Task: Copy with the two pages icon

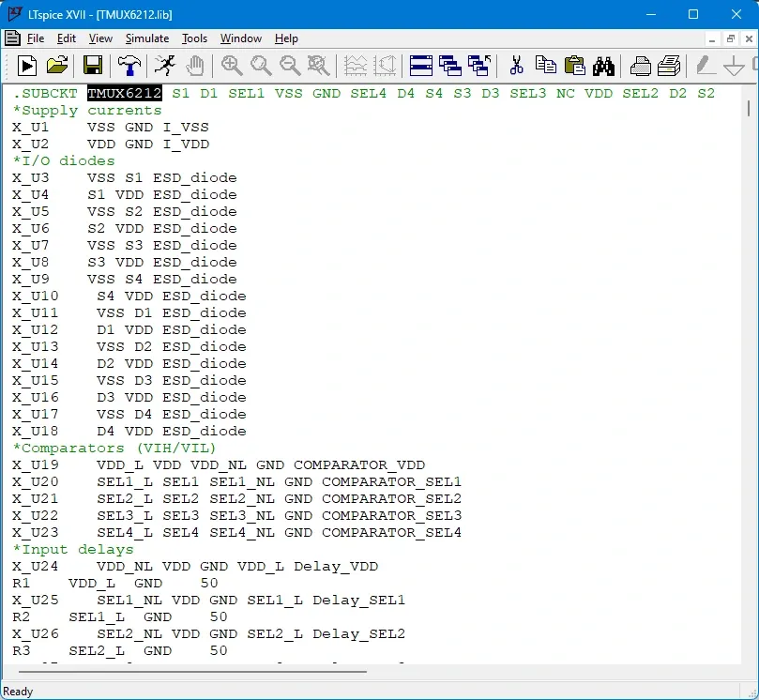Action: pos(545,66)
